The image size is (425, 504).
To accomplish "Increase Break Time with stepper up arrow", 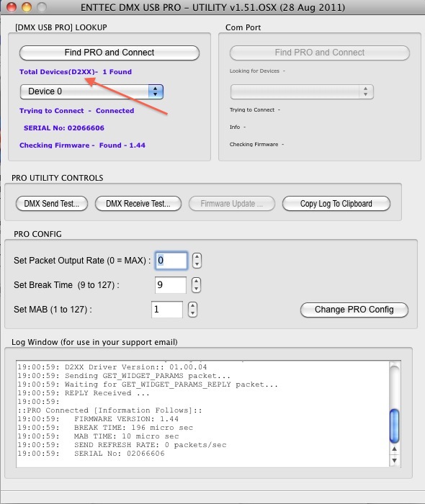I will (x=196, y=282).
